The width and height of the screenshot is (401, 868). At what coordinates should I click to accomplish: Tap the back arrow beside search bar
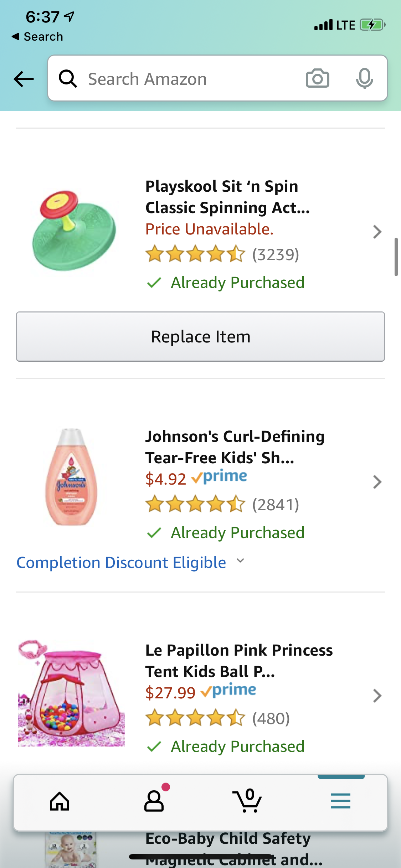[x=24, y=79]
